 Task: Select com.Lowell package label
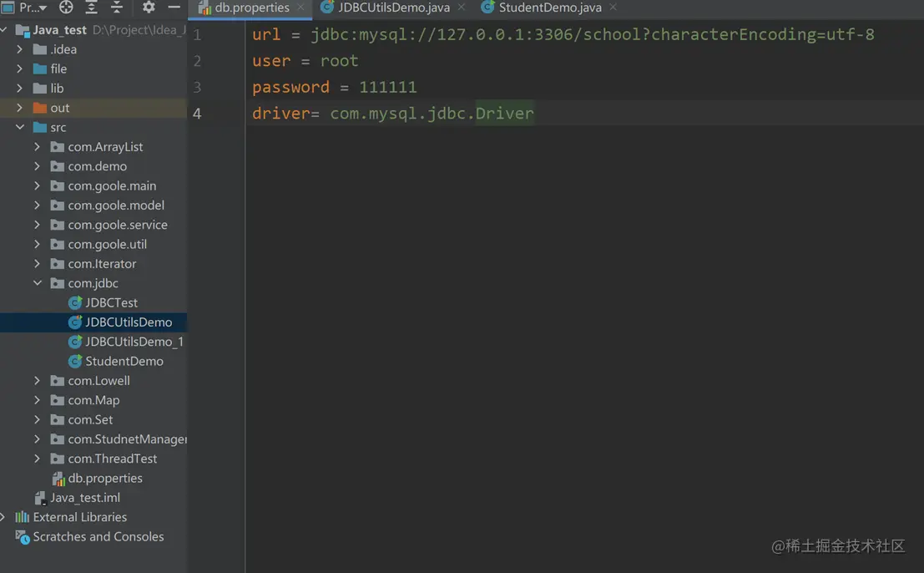pos(99,380)
